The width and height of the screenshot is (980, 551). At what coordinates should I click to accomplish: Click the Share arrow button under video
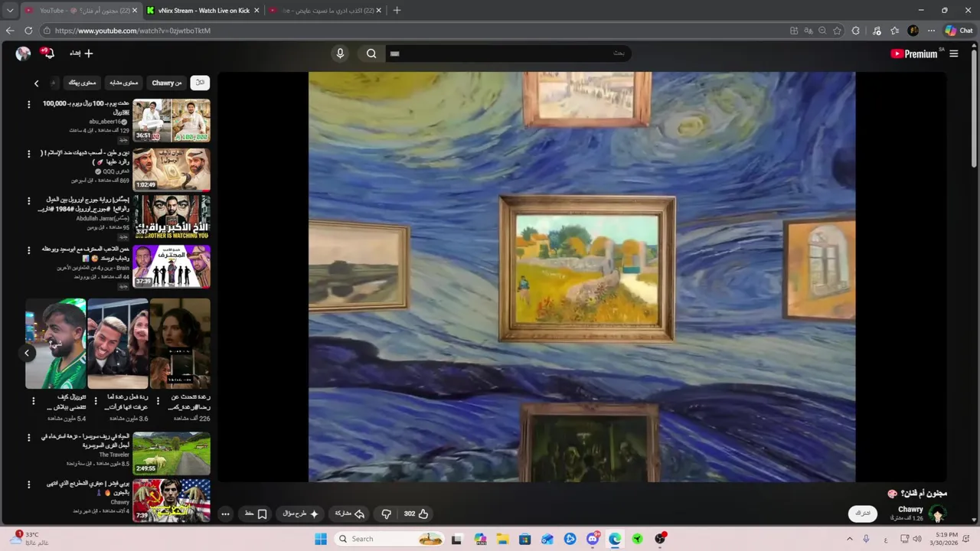[349, 514]
